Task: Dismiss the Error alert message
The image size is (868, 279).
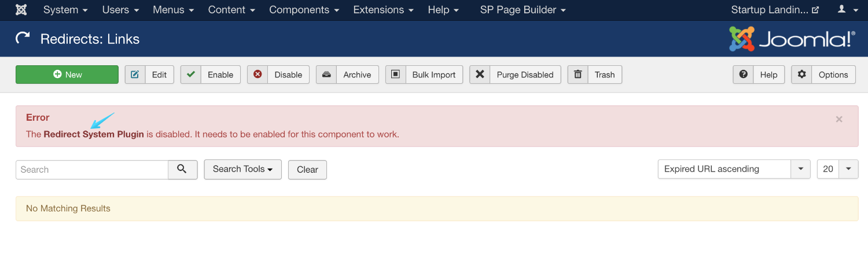Action: click(839, 120)
